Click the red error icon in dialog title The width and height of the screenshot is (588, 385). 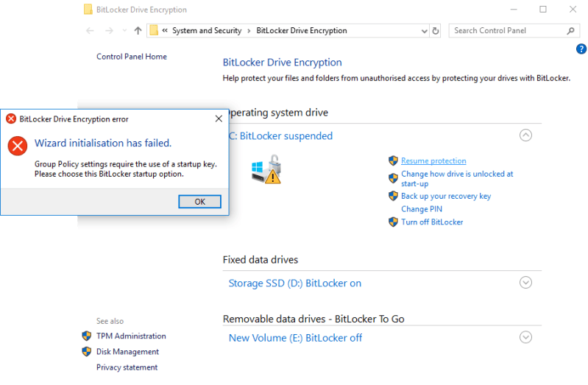point(11,119)
